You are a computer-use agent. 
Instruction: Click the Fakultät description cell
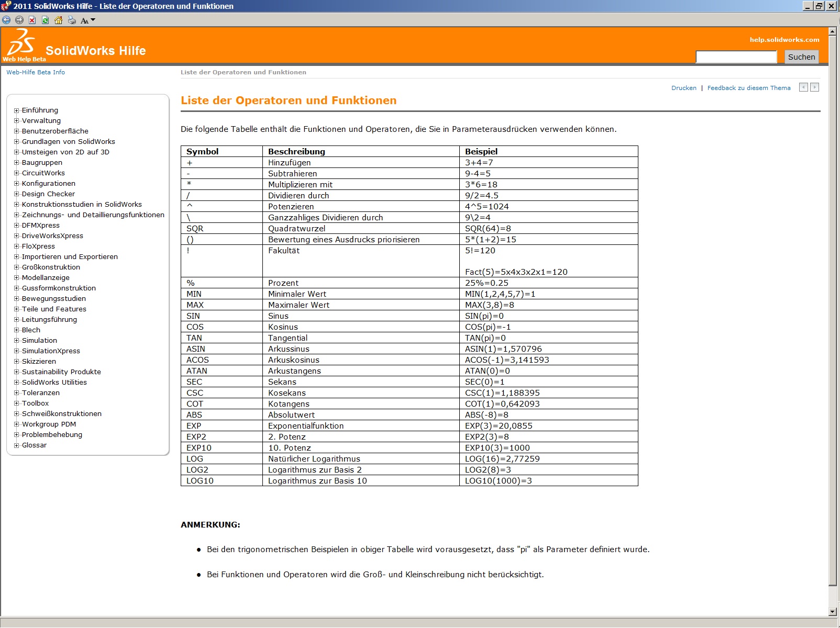click(x=361, y=261)
